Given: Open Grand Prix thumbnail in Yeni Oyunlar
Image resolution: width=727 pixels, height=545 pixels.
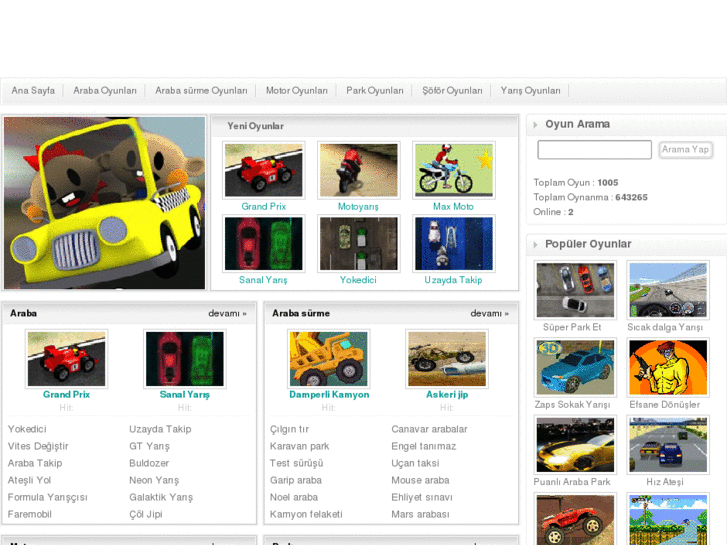Looking at the screenshot, I should [x=263, y=170].
